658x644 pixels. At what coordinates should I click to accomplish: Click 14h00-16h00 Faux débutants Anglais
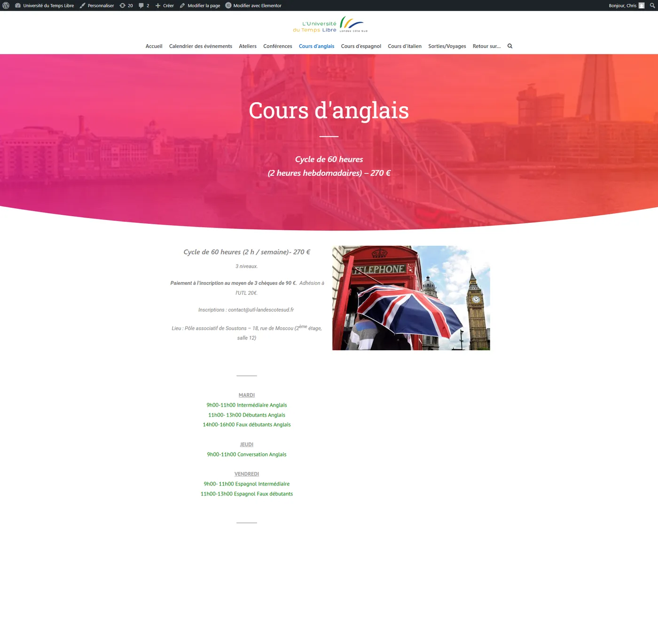(247, 424)
